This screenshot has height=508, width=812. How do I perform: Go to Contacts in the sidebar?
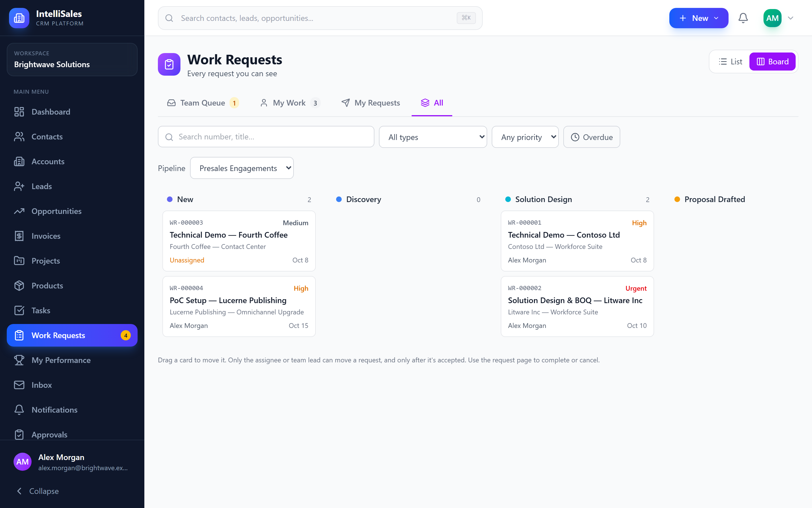[72, 137]
